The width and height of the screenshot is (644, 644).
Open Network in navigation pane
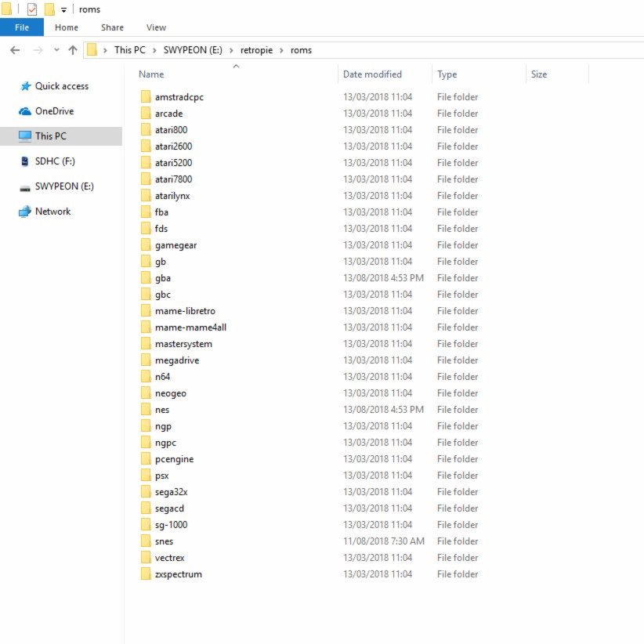pos(52,212)
